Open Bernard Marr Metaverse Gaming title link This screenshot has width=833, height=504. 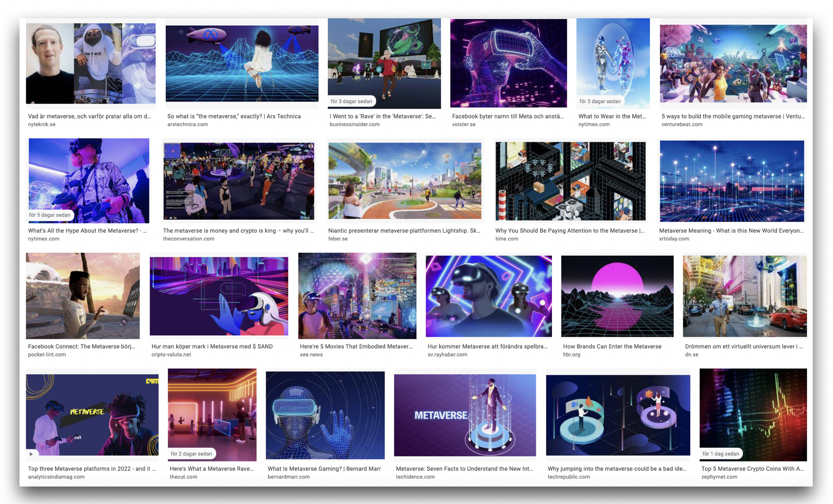point(324,469)
